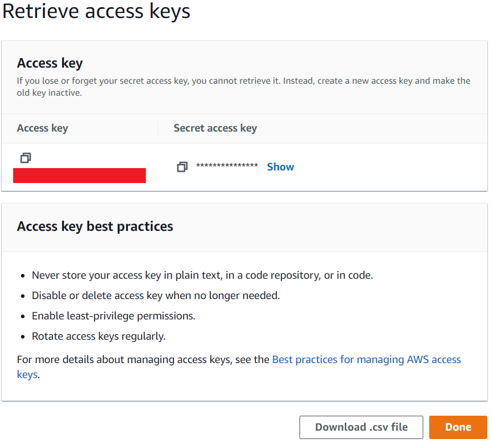Open Best practices for managing AWS access link
Image resolution: width=492 pixels, height=448 pixels.
366,359
